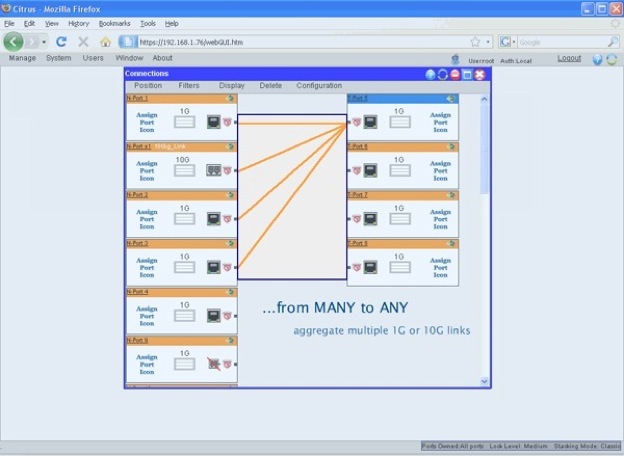
Task: Click the green arrow in T-Port 7 header
Action: [x=451, y=195]
